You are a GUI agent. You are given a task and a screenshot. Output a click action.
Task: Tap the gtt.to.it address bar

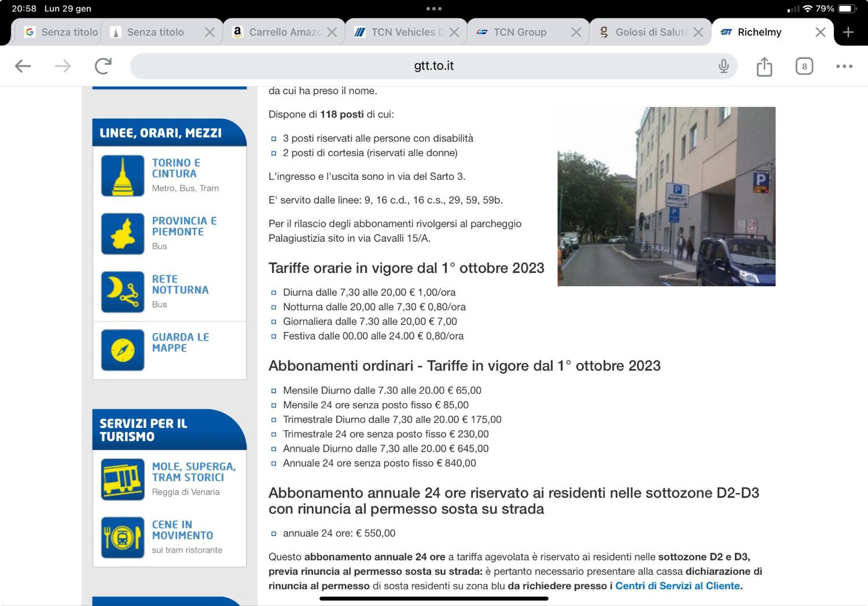(x=433, y=66)
